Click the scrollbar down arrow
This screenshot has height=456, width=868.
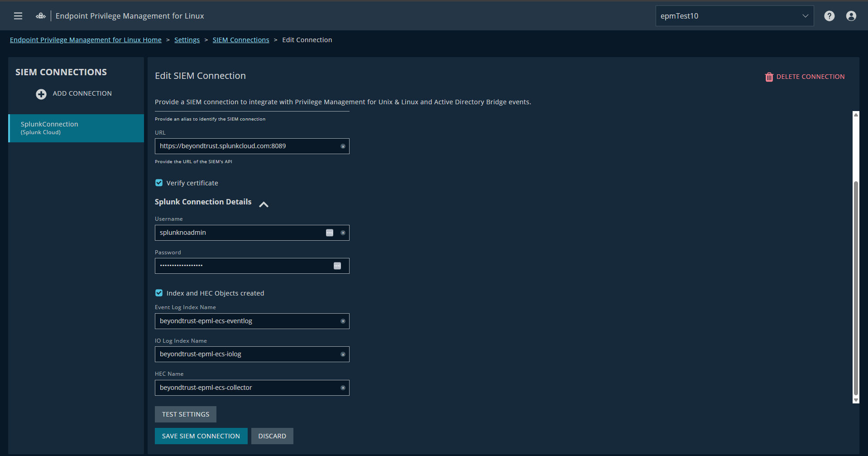(856, 400)
